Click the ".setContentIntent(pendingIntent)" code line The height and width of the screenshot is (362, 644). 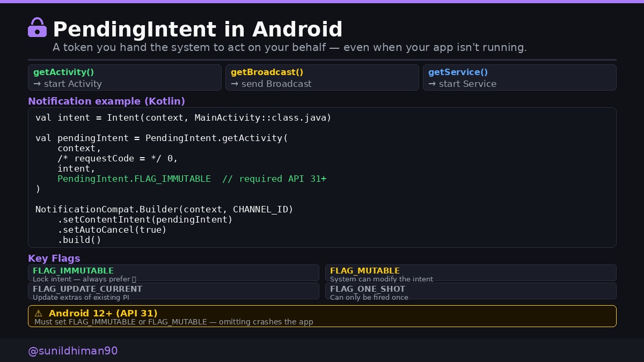click(x=145, y=219)
